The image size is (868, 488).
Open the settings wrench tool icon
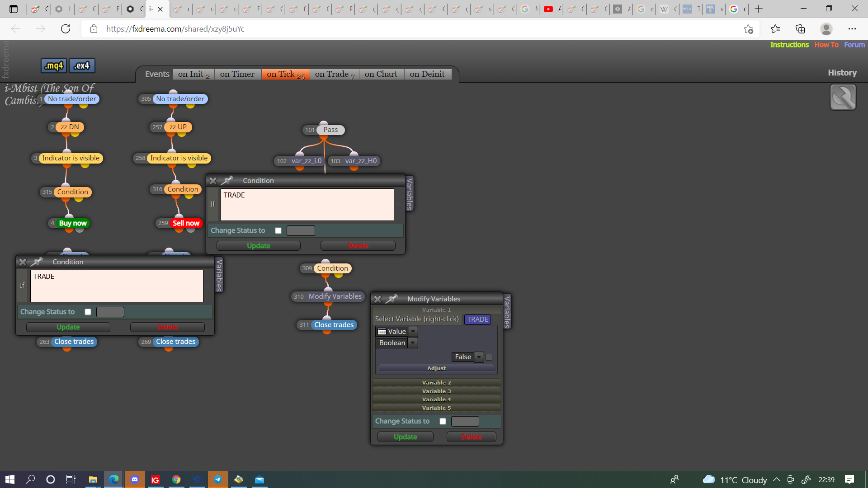coord(843,97)
